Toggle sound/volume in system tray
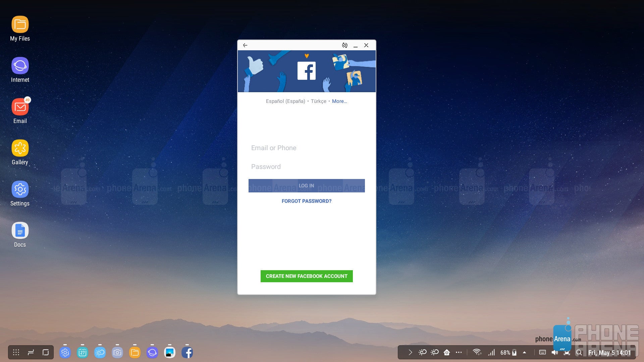Image resolution: width=644 pixels, height=362 pixels. (x=555, y=352)
